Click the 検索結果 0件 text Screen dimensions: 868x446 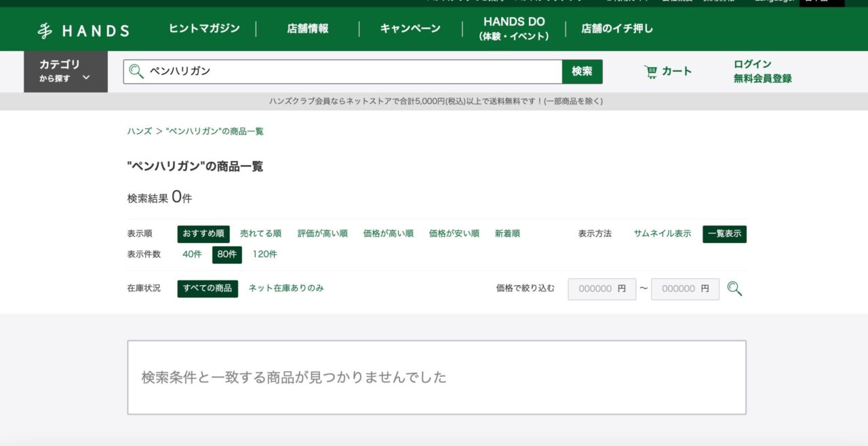pos(160,198)
